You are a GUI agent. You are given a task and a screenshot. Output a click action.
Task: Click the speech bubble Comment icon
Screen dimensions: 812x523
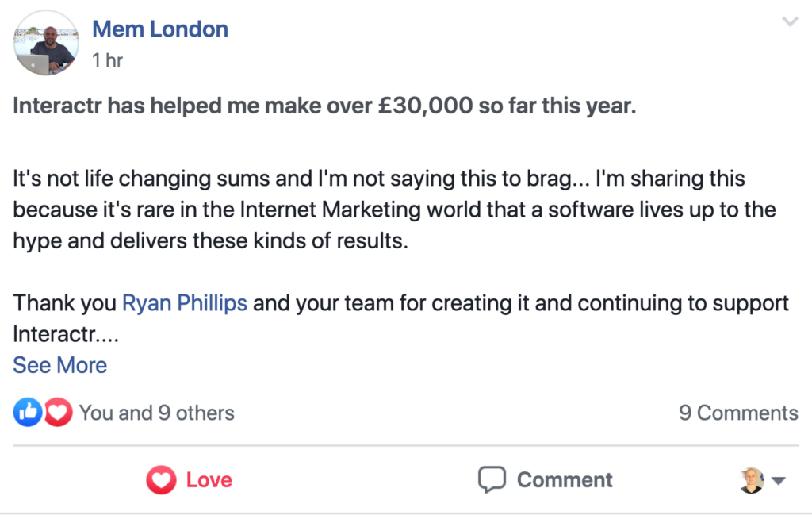click(492, 479)
